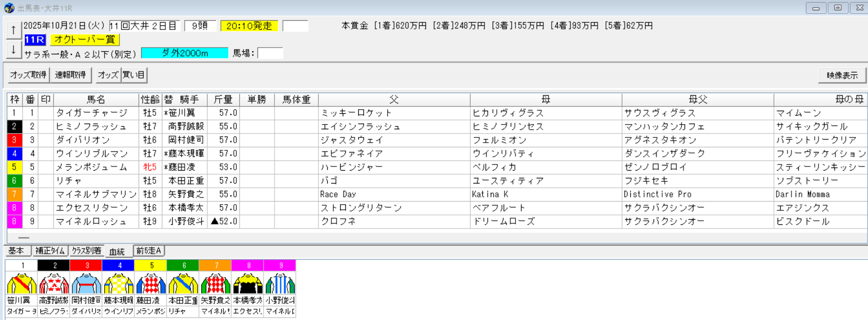868x320 pixels.
Task: Click the 速報取得 button
Action: [71, 75]
